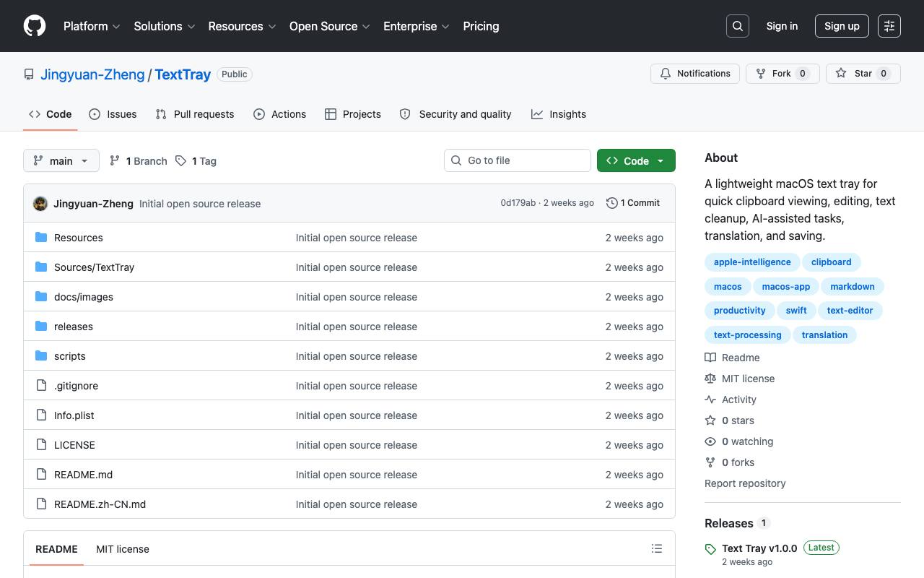View the 1 Tag link
This screenshot has width=924, height=578.
(196, 161)
